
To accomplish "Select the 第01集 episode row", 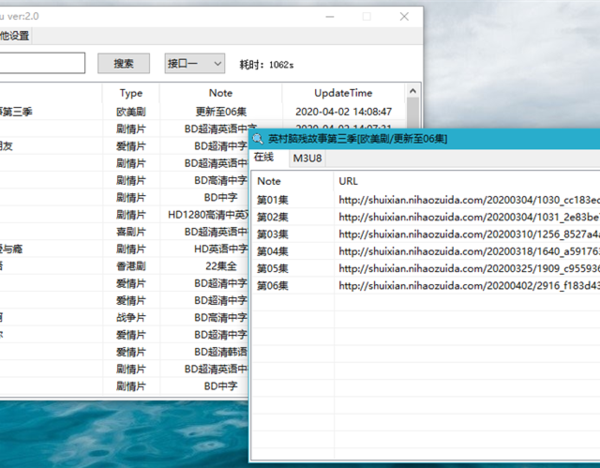I will pos(272,200).
